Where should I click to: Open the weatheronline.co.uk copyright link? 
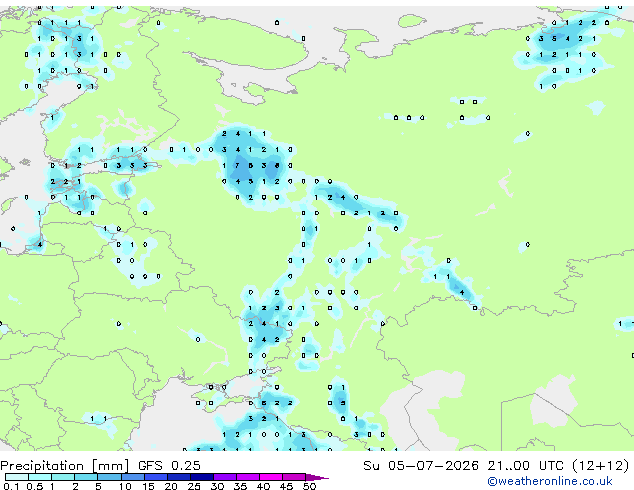click(550, 481)
